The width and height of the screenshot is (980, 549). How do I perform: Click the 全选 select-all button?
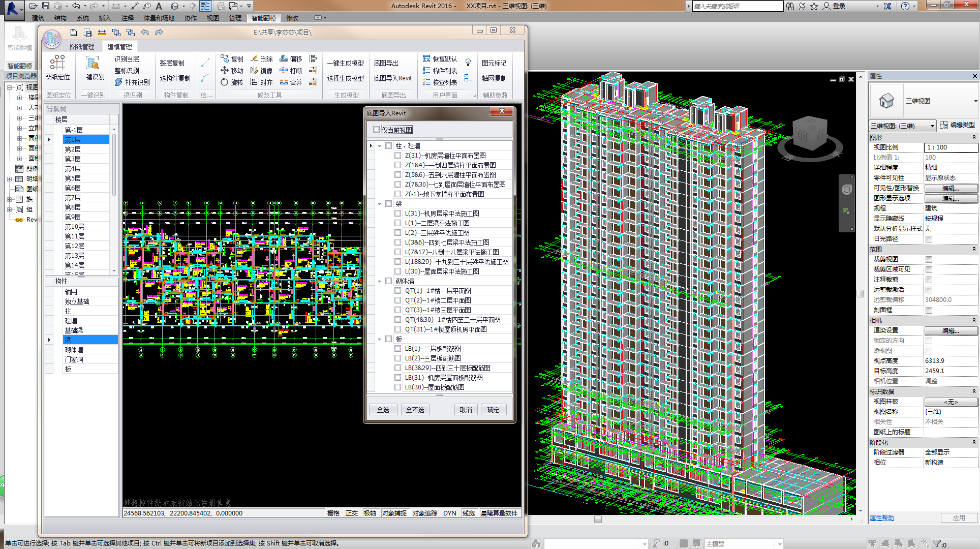pos(383,410)
